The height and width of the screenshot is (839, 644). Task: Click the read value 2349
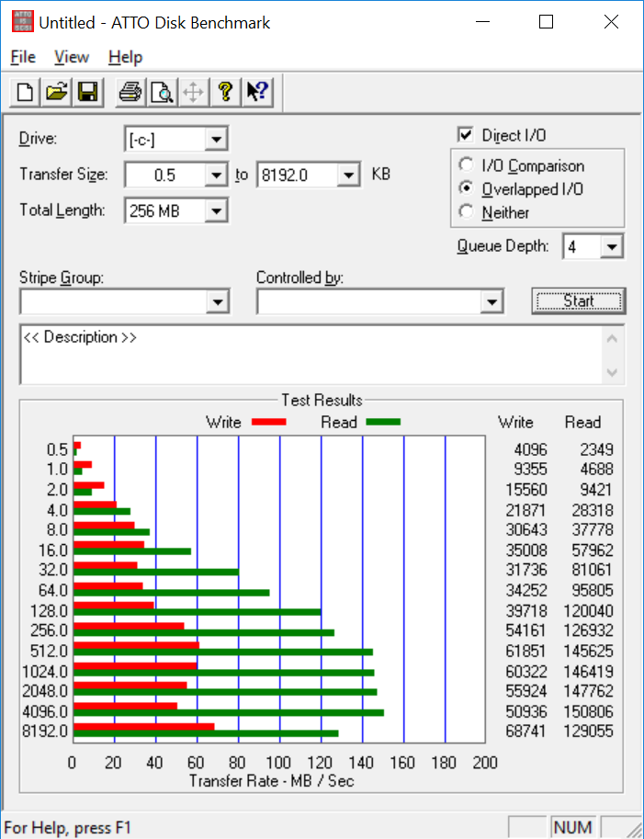(596, 449)
